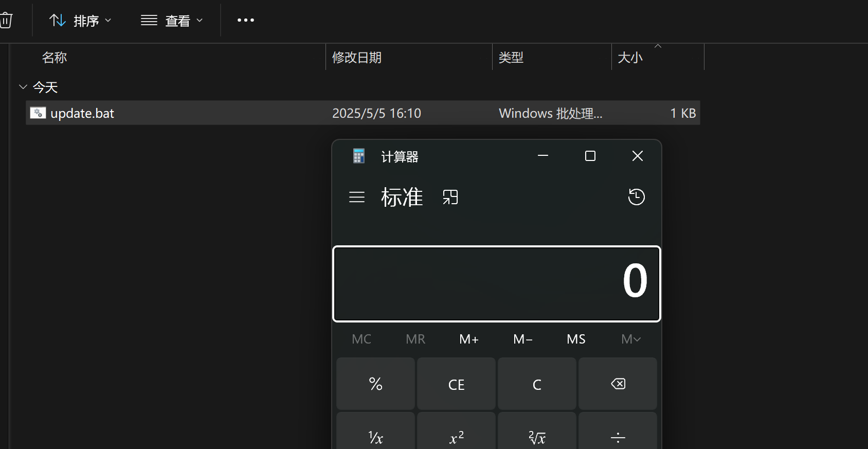Click the delete trash icon in Explorer toolbar
The height and width of the screenshot is (449, 868).
click(6, 21)
